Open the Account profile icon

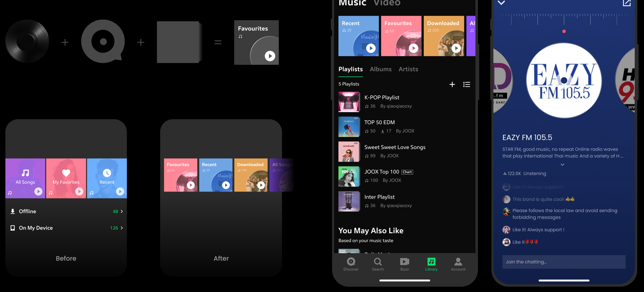pyautogui.click(x=458, y=262)
